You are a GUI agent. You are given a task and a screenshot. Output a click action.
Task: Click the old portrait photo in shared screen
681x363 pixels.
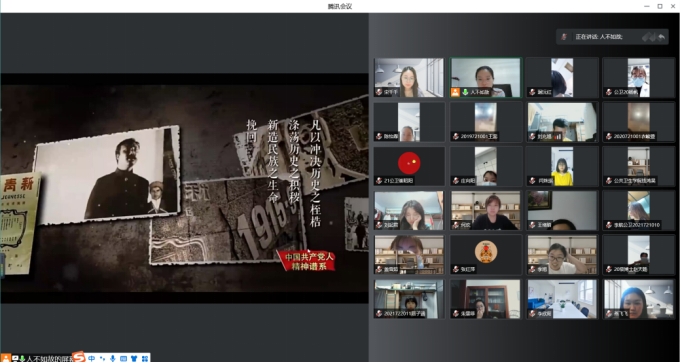click(x=107, y=175)
